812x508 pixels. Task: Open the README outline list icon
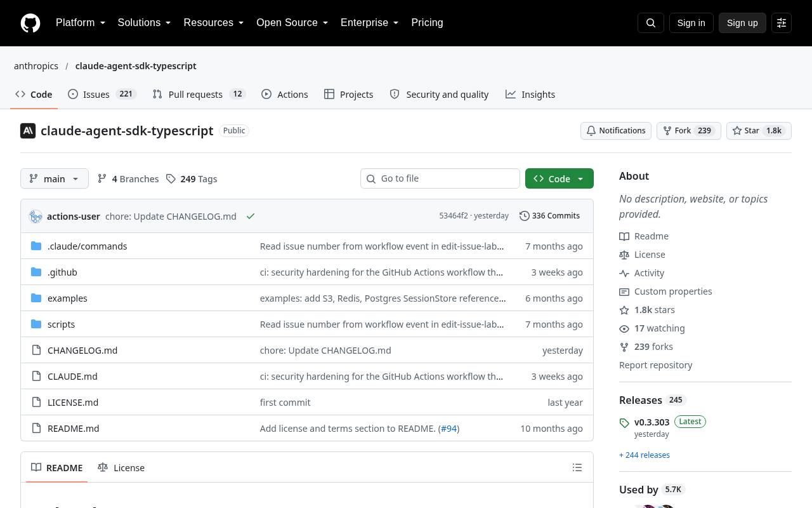tap(577, 467)
